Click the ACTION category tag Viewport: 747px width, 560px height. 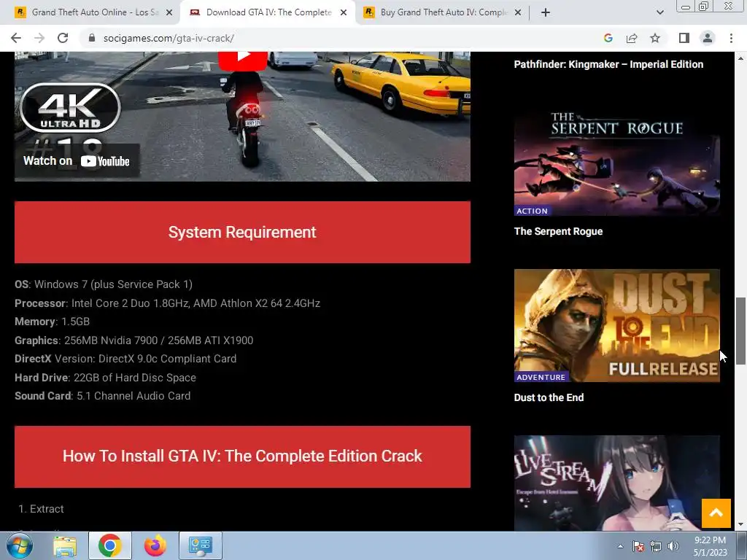click(x=532, y=211)
